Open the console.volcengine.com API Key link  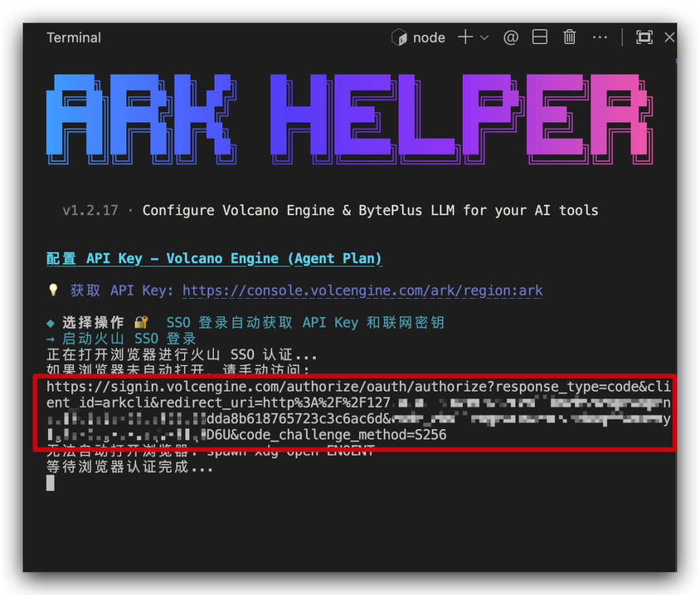click(x=362, y=290)
